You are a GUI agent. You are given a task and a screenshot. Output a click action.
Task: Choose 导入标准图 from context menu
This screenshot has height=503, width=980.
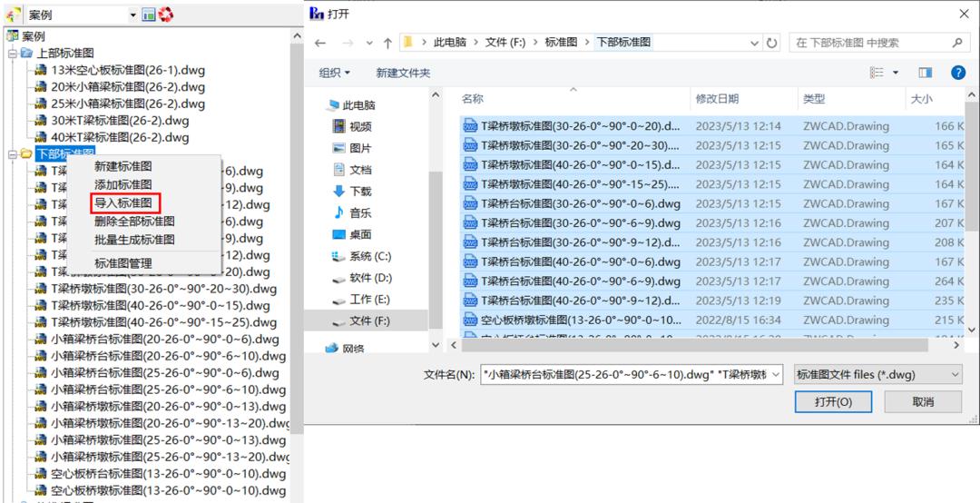tap(123, 202)
